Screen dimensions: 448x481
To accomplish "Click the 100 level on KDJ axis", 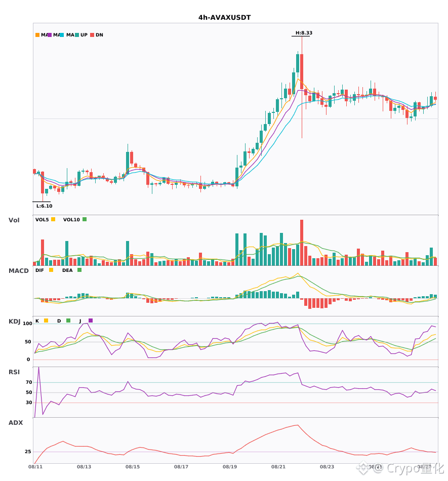I will coord(28,324).
